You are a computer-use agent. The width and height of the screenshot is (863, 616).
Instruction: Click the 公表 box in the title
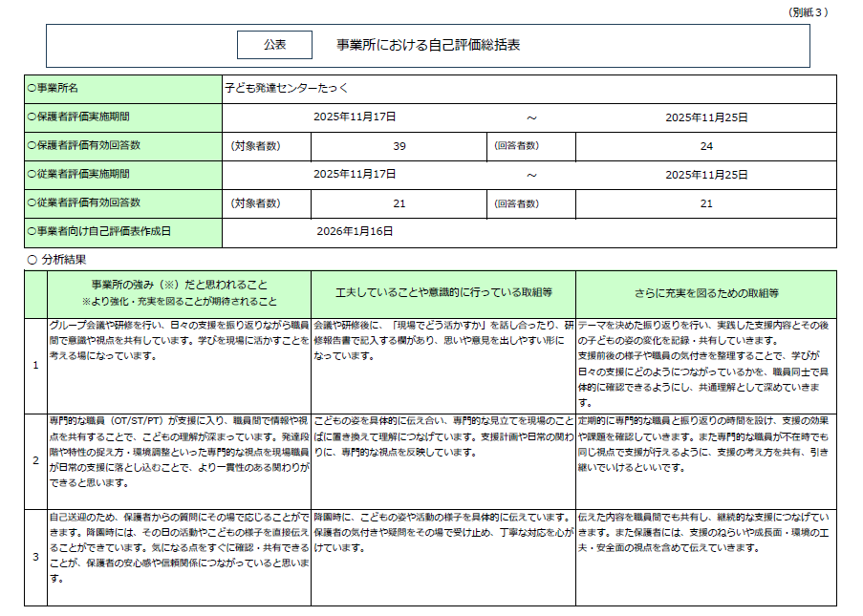[274, 45]
